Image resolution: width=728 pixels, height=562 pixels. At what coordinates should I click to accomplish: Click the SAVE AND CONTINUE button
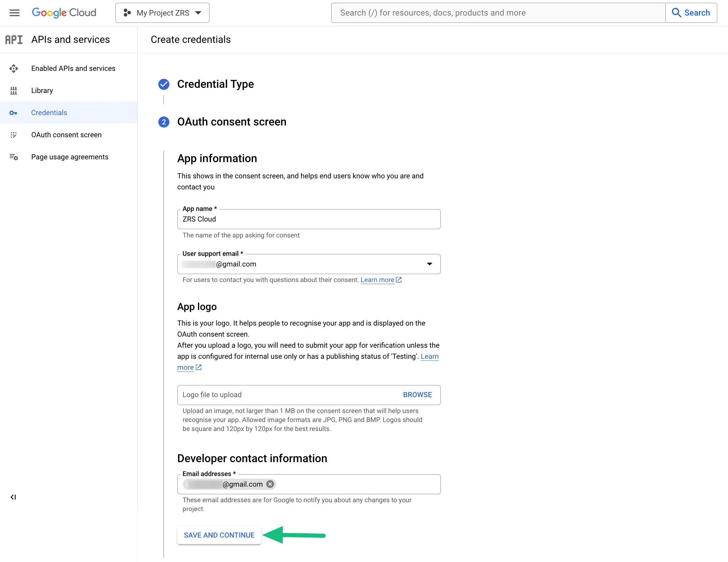pos(219,535)
